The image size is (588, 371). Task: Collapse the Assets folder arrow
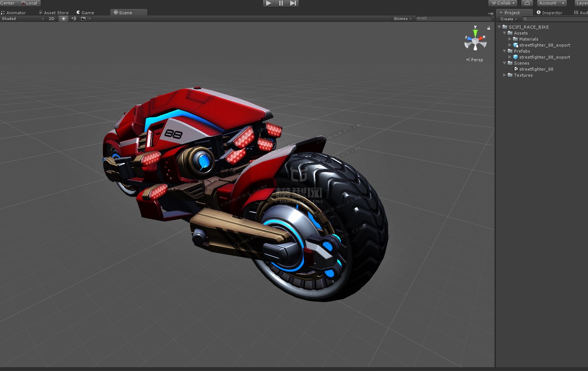[x=505, y=33]
